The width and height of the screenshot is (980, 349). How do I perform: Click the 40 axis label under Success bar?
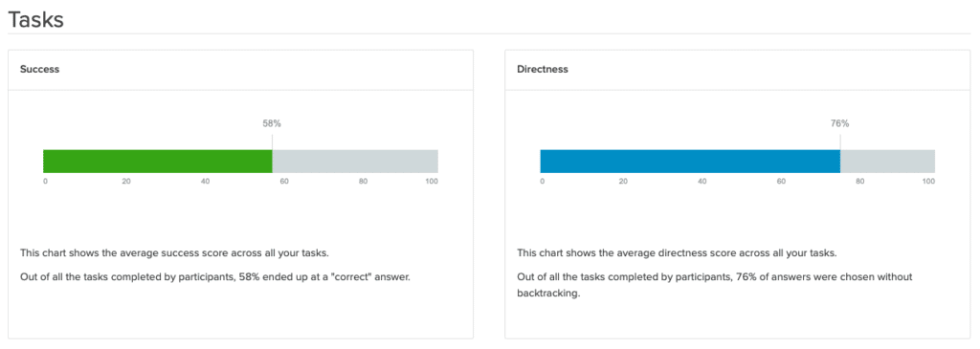(205, 182)
